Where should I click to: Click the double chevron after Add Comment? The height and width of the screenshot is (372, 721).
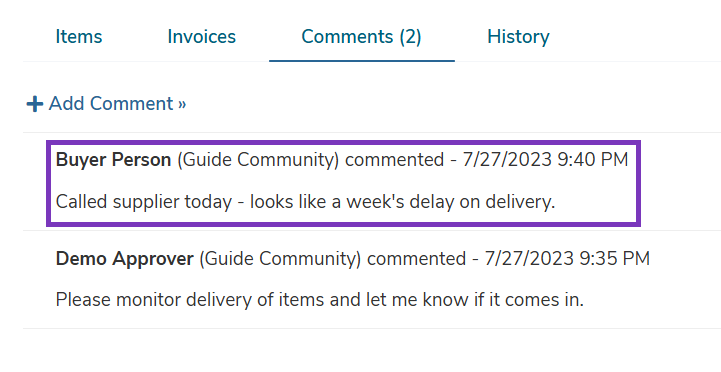pyautogui.click(x=182, y=104)
